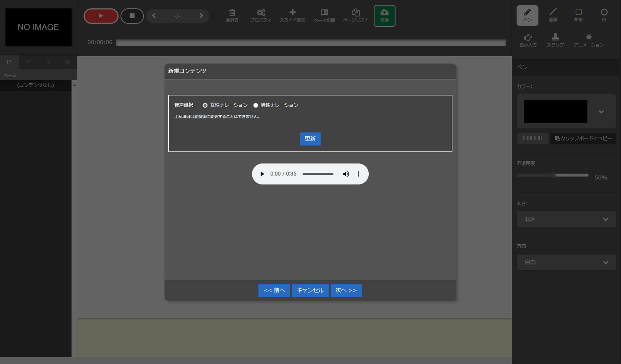Image resolution: width=621 pixels, height=364 pixels.
Task: Click the 50% opacity value
Action: point(601,177)
